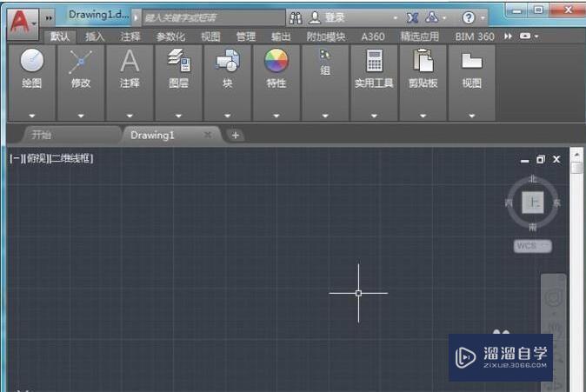Expand the Utilities (实用工具) panel dropdown arrow
586x392 pixels.
pyautogui.click(x=374, y=116)
